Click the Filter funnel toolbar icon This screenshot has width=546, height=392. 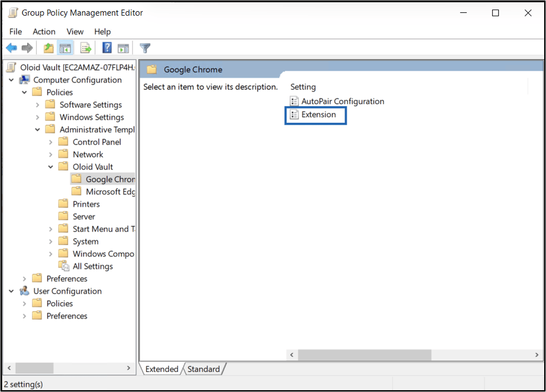(x=145, y=48)
